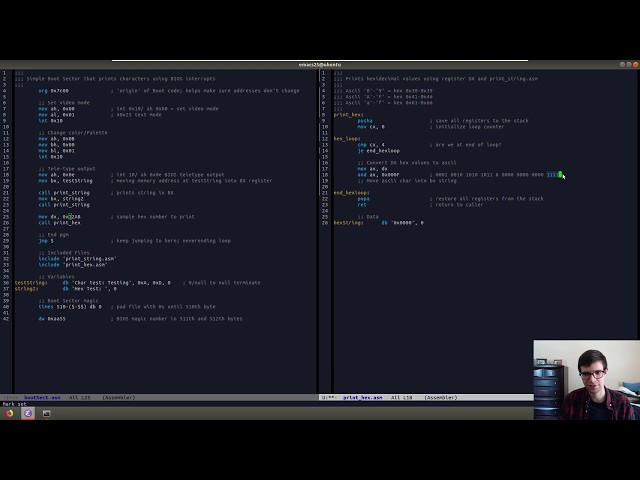Click the (Assembler) mode indicator for bootSect.asm
The height and width of the screenshot is (480, 640).
click(119, 397)
